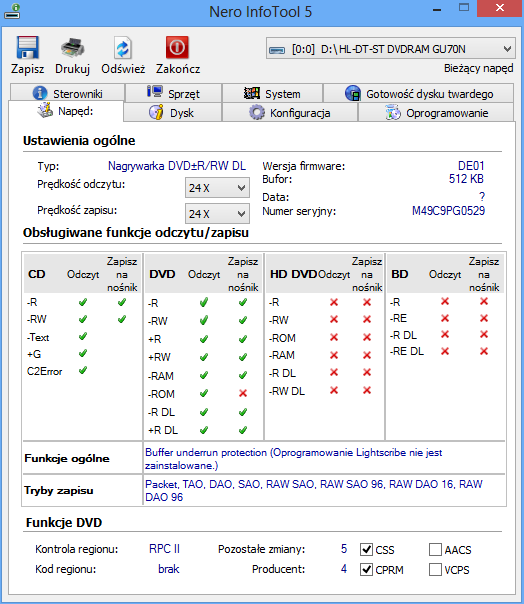The height and width of the screenshot is (604, 524).
Task: Click green check for C2Error read
Action: tap(82, 370)
